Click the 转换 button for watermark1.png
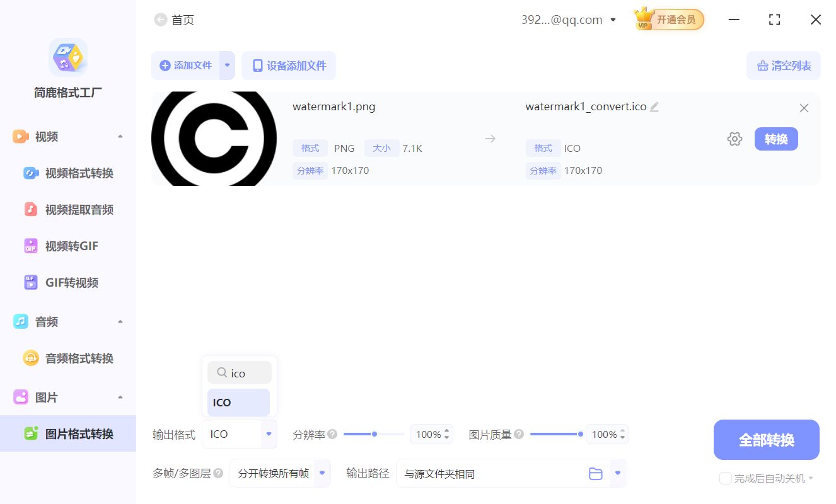This screenshot has height=504, width=836. point(776,139)
